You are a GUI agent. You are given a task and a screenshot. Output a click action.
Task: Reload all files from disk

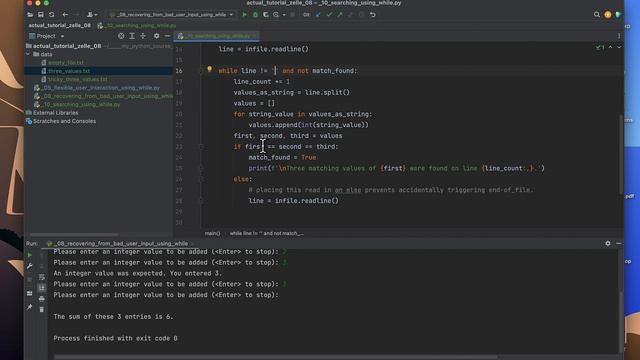tap(51, 15)
